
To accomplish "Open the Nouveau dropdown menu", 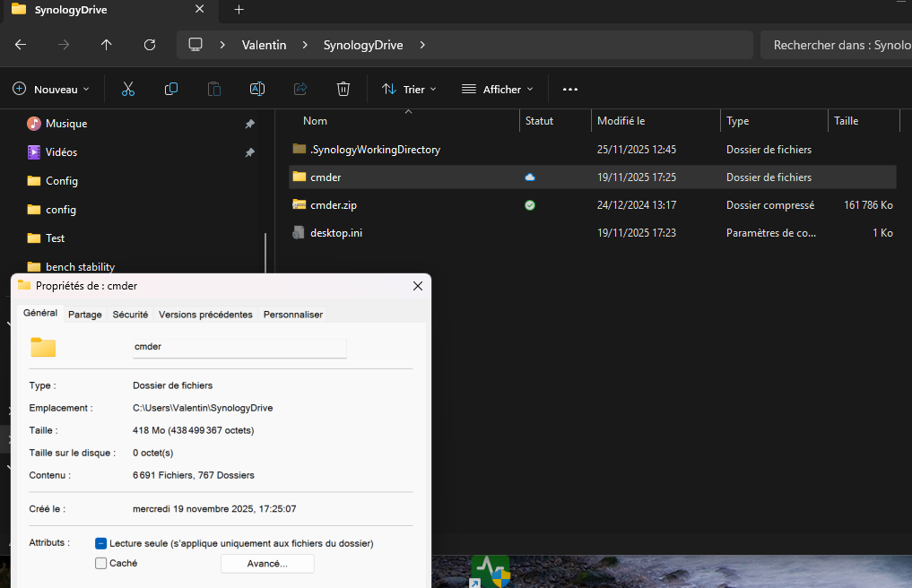I will [52, 89].
